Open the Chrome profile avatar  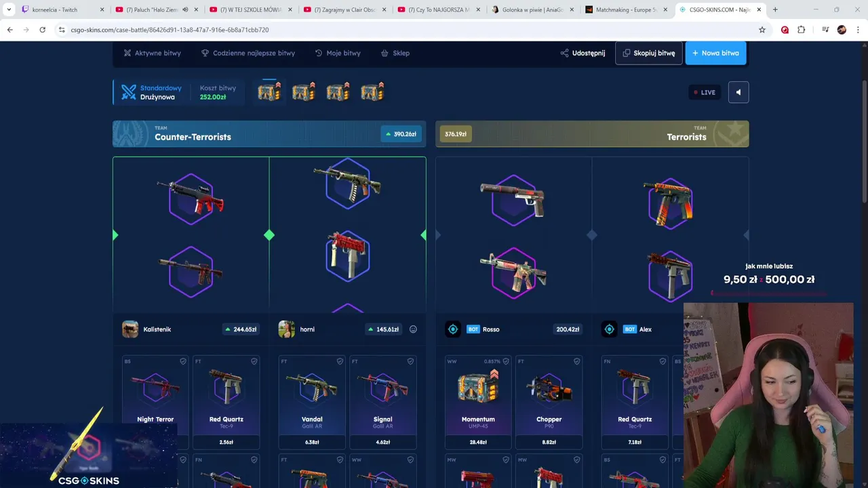(842, 30)
